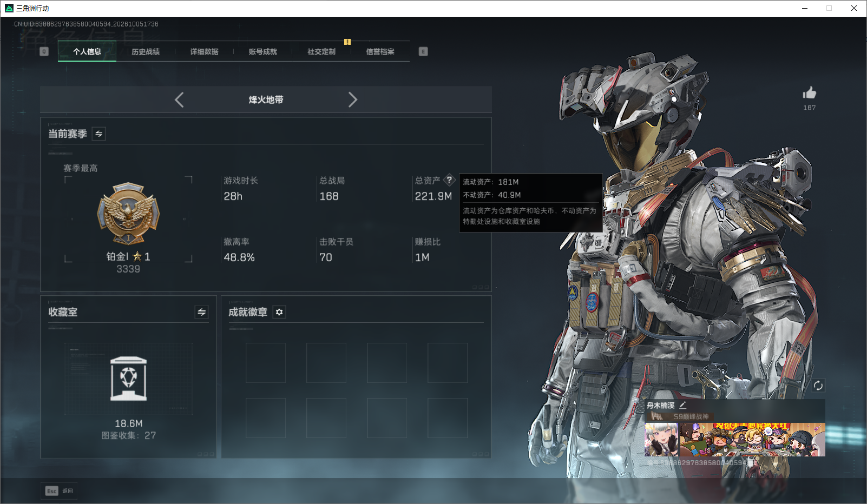The height and width of the screenshot is (504, 867).
Task: Click the player avatar thumbnail
Action: [x=661, y=440]
